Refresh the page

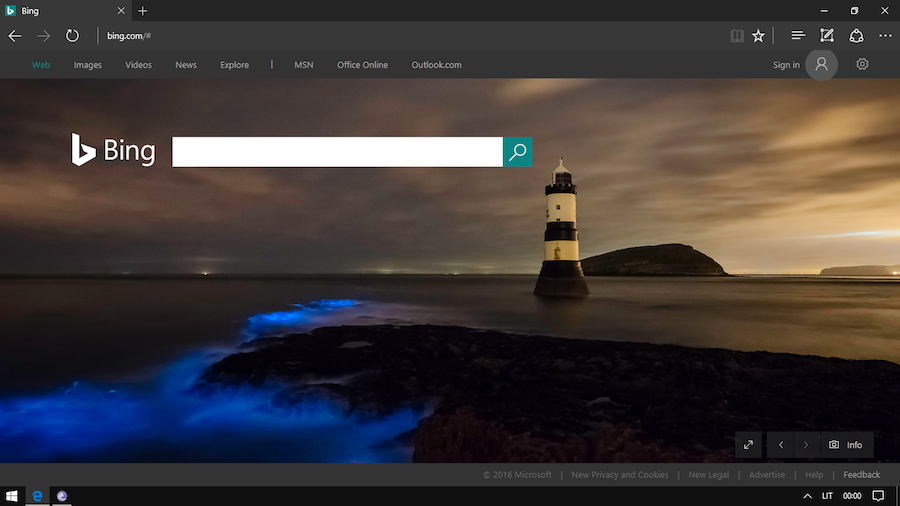click(72, 36)
